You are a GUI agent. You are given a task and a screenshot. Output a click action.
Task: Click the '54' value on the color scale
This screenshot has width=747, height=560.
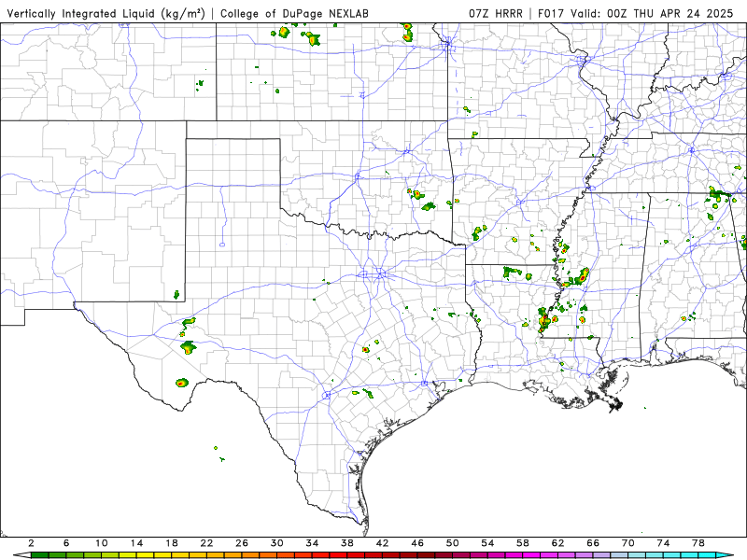pyautogui.click(x=487, y=543)
